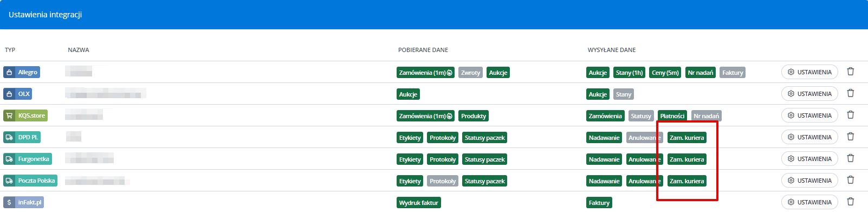The height and width of the screenshot is (212, 868).
Task: Toggle Zamówienia (1m) tag in KQS.store row
Action: point(425,116)
